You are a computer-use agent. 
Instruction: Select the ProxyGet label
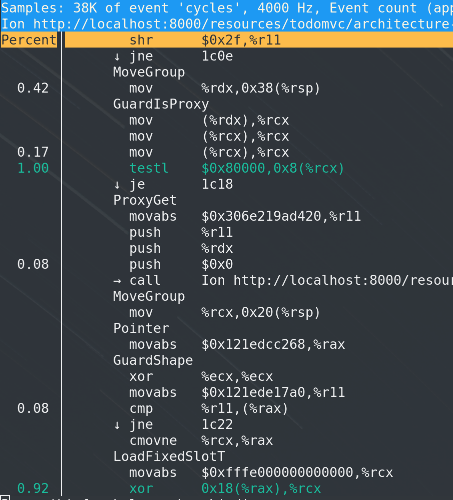coord(145,200)
